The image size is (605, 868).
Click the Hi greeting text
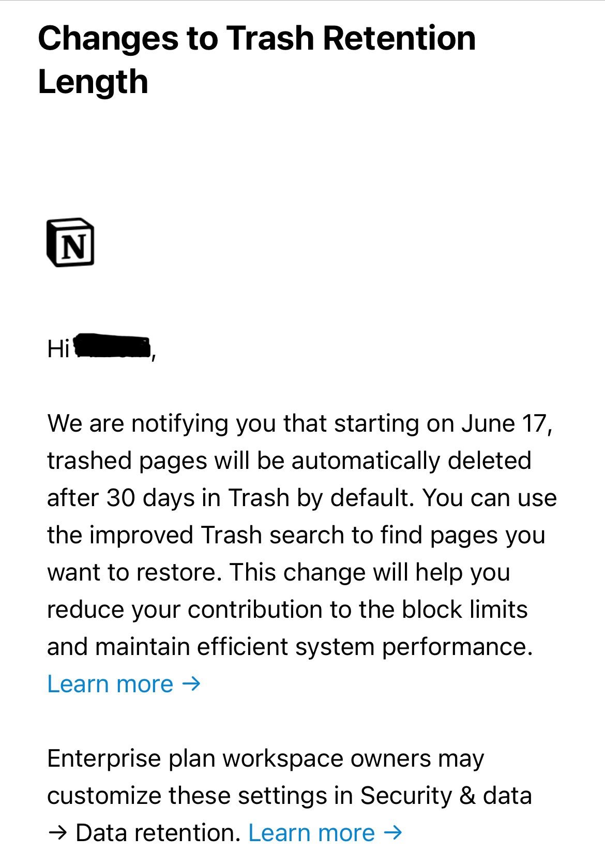(x=58, y=348)
